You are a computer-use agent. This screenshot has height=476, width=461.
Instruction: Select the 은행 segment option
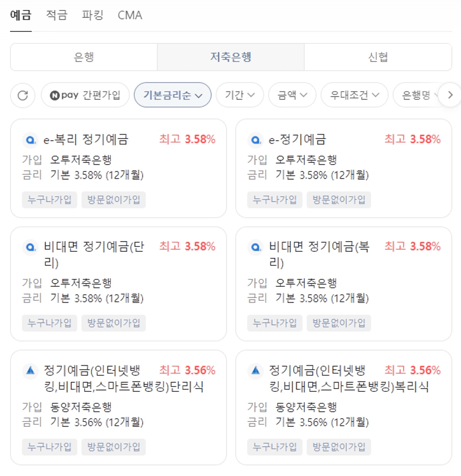click(x=84, y=57)
